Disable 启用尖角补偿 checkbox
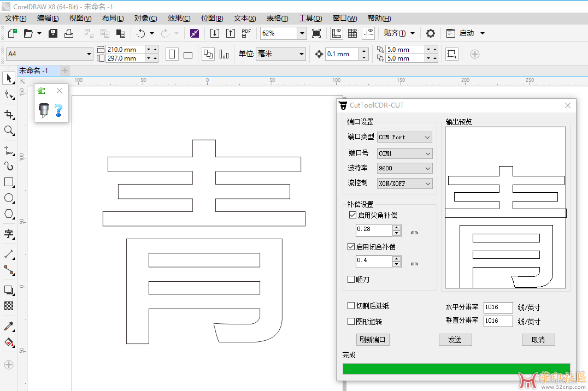 tap(351, 215)
